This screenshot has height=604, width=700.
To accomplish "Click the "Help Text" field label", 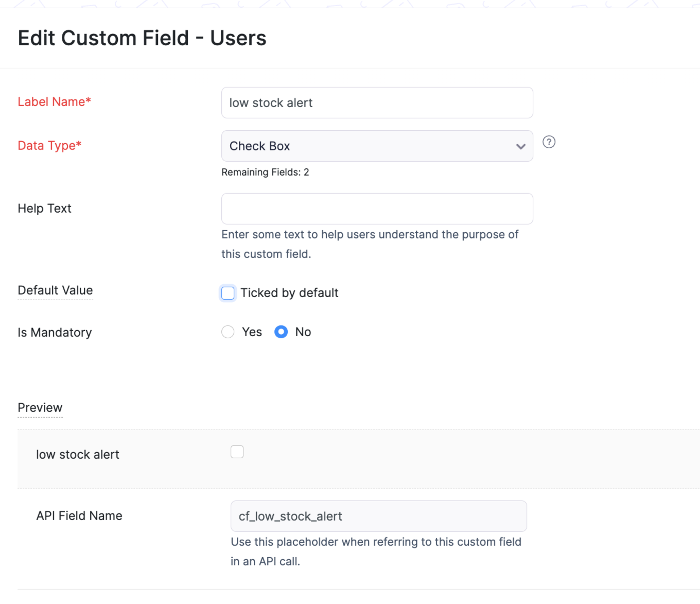I will (x=44, y=209).
